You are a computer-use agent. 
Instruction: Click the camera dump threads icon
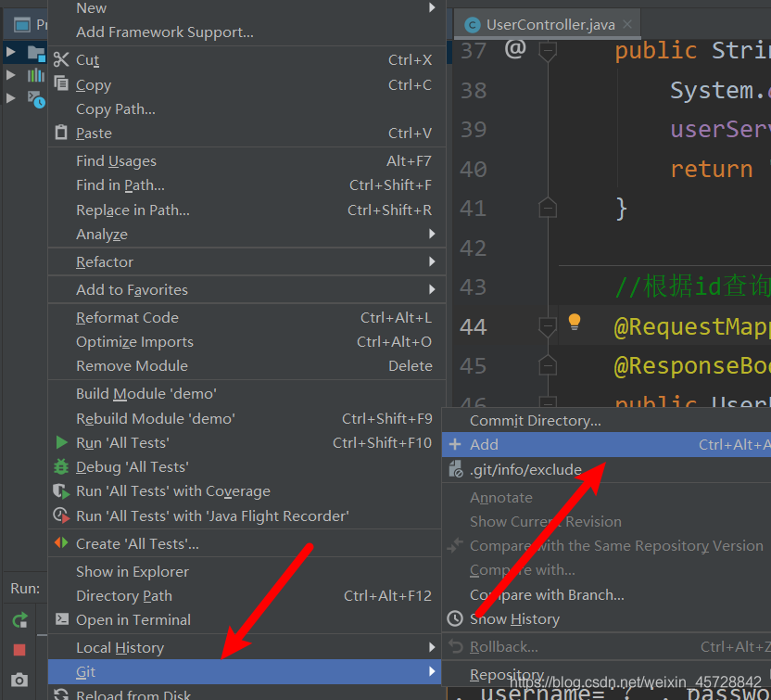tap(19, 681)
